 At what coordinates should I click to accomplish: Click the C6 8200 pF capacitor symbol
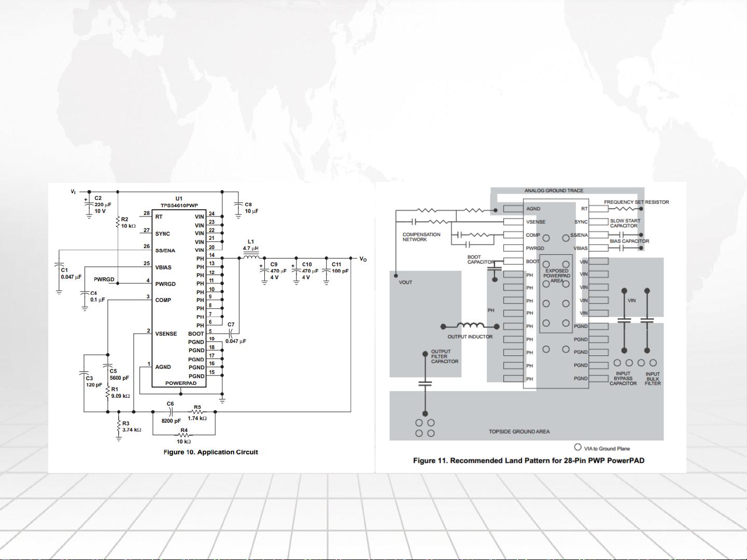(170, 412)
